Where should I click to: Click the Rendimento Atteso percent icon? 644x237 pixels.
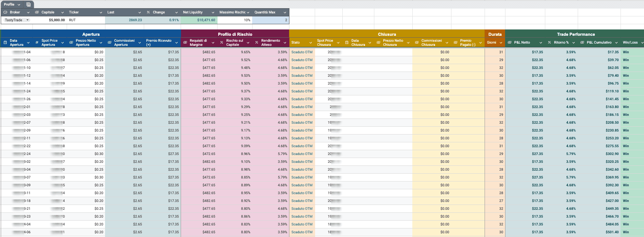click(x=257, y=42)
